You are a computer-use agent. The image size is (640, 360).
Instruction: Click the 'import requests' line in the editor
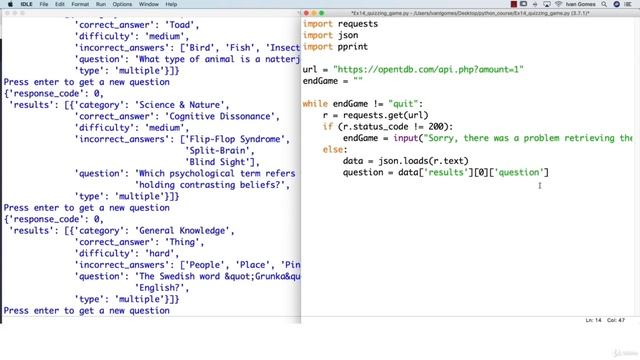point(340,24)
